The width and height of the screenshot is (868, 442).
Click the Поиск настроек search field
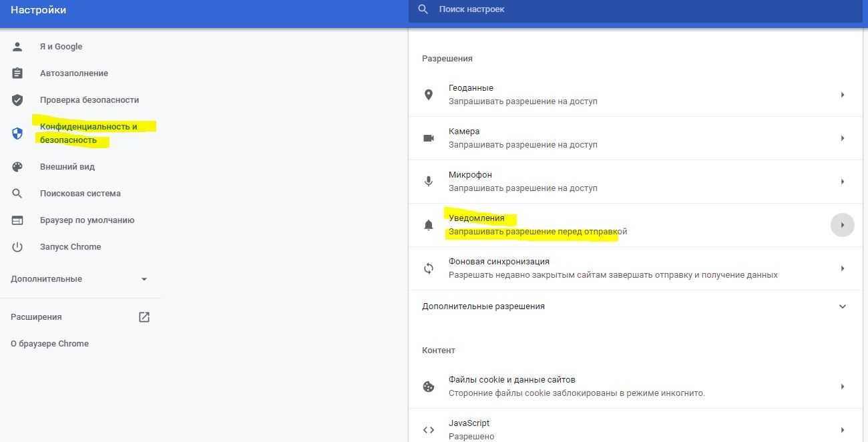tap(635, 9)
